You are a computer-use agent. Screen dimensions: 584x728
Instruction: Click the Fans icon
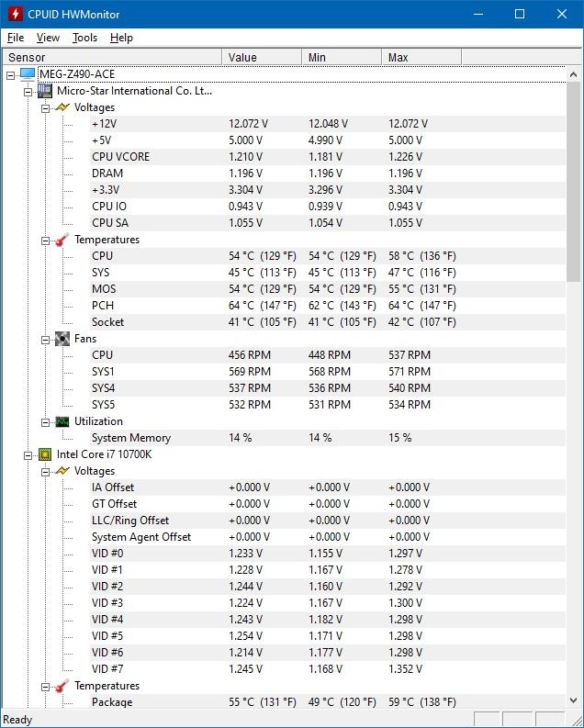(62, 339)
